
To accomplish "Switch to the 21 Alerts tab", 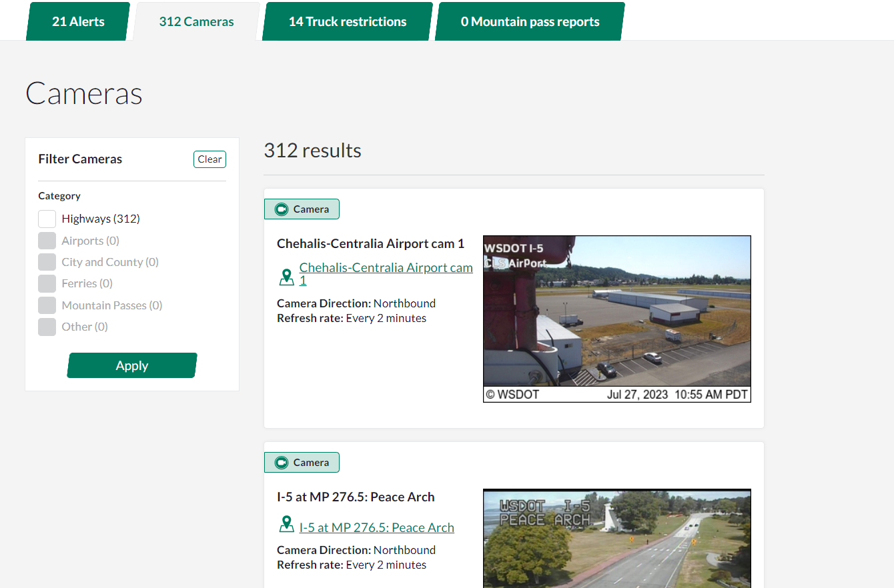I will click(78, 21).
